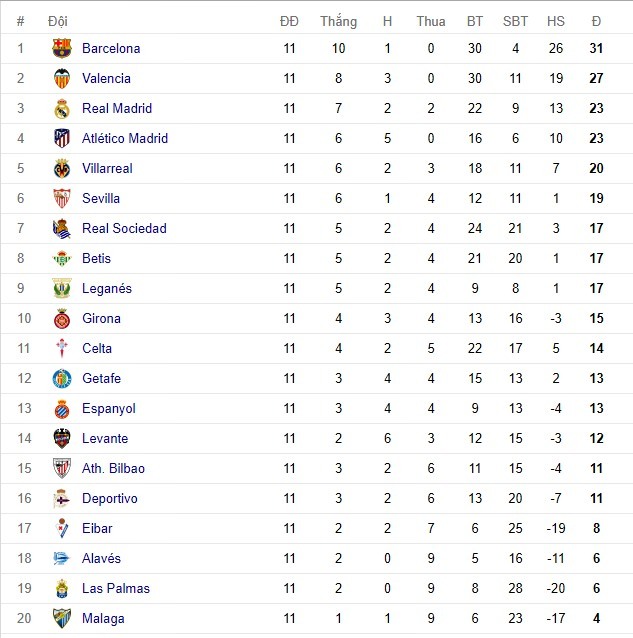Click the Barcelona club crest icon
Image resolution: width=633 pixels, height=638 pixels.
(x=62, y=48)
